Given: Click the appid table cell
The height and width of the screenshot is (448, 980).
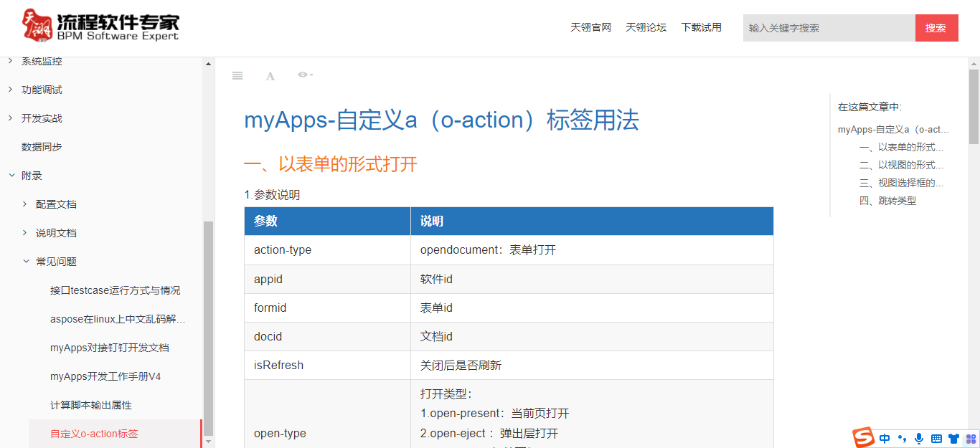Looking at the screenshot, I should click(327, 279).
